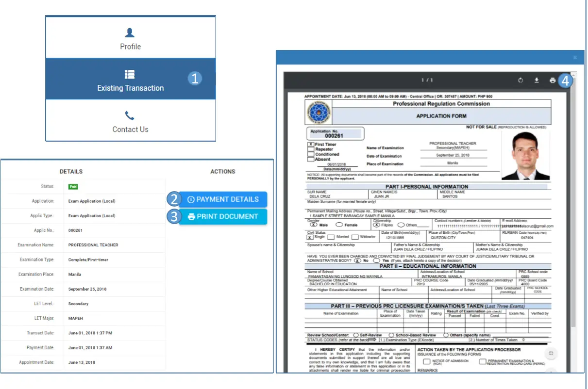Click the Complete/First-timer examination type value
Viewport: 588px width, 389px height.
click(88, 259)
